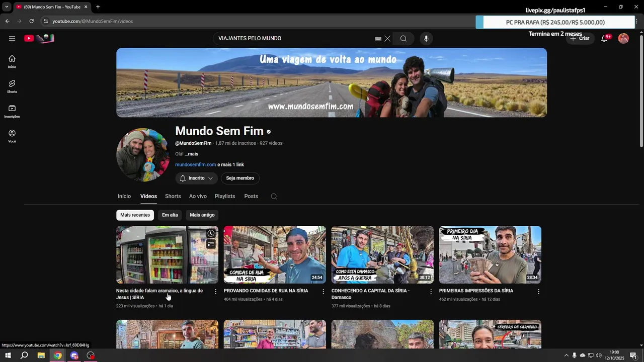The height and width of the screenshot is (362, 644).
Task: Open the Playlists tab
Action: coord(225,197)
